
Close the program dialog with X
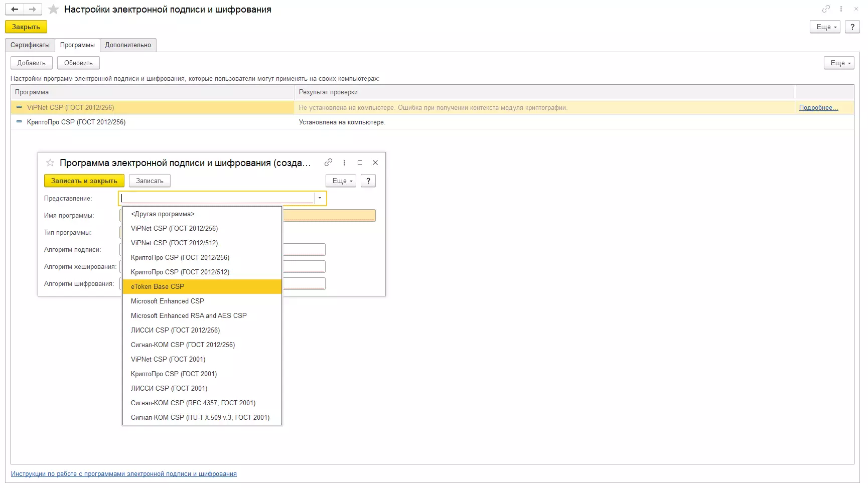[375, 162]
